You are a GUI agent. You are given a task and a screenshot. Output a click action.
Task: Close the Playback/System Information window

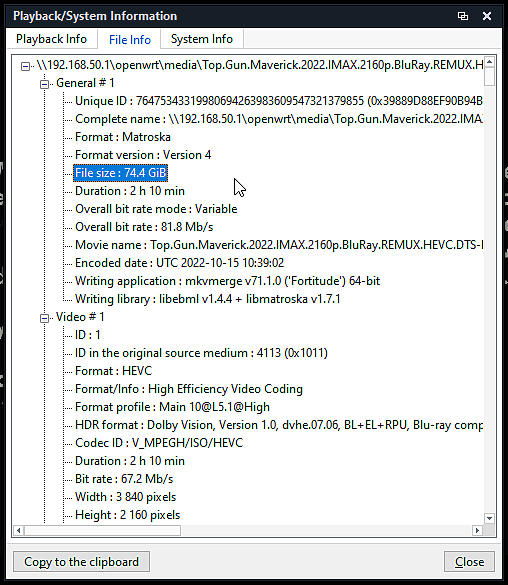click(x=487, y=16)
